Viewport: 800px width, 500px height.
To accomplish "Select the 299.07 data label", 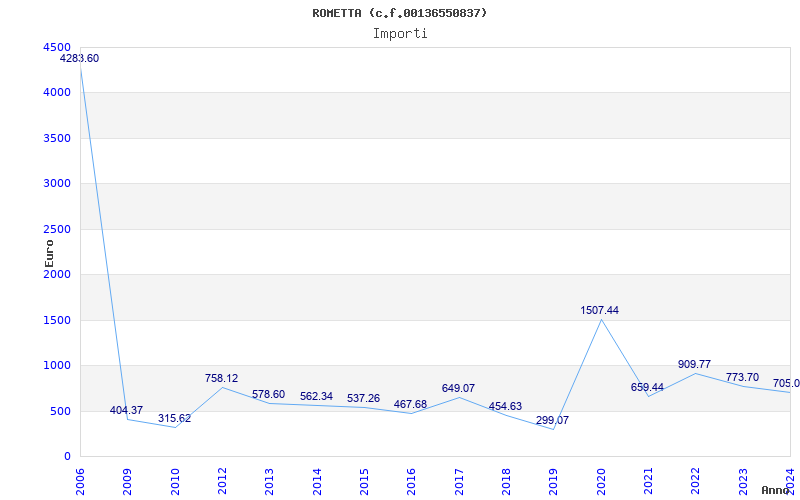I will [552, 420].
